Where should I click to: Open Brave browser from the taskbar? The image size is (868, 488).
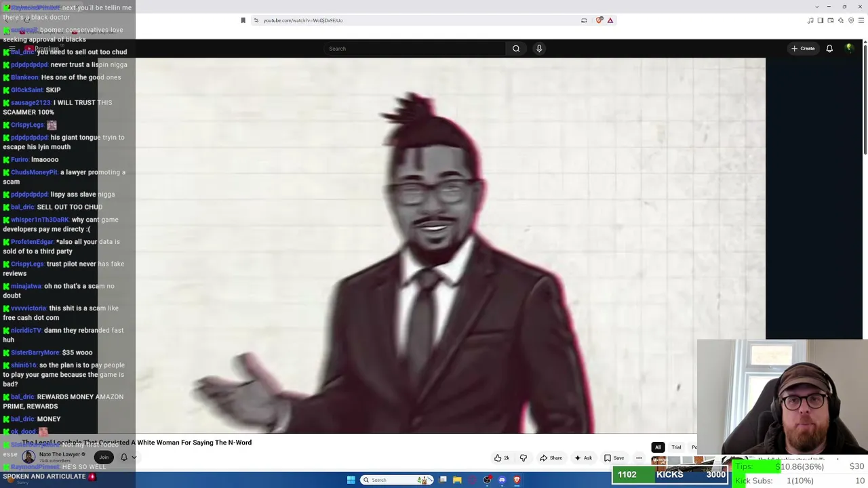coord(517,480)
